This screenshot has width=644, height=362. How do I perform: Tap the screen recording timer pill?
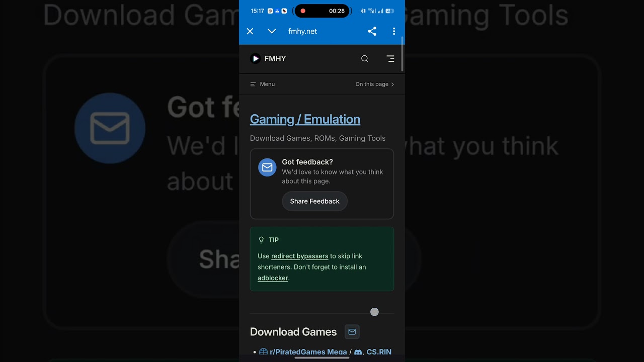[x=322, y=11]
